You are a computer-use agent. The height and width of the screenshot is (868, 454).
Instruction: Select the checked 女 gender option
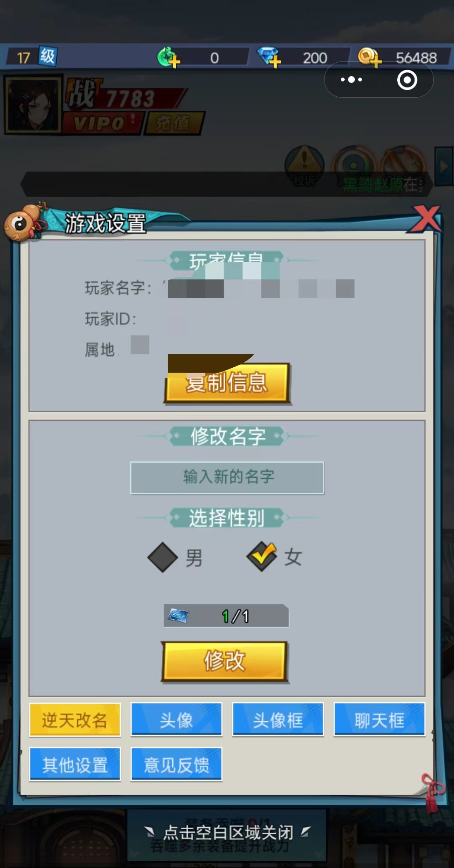click(274, 557)
